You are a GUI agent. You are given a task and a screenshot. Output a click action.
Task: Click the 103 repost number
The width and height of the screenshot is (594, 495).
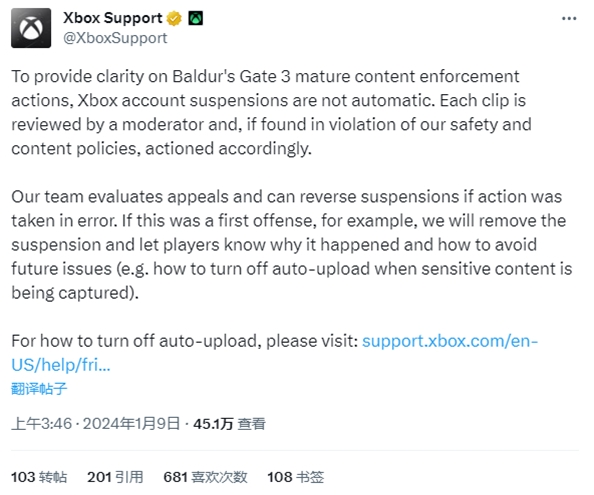click(x=23, y=477)
